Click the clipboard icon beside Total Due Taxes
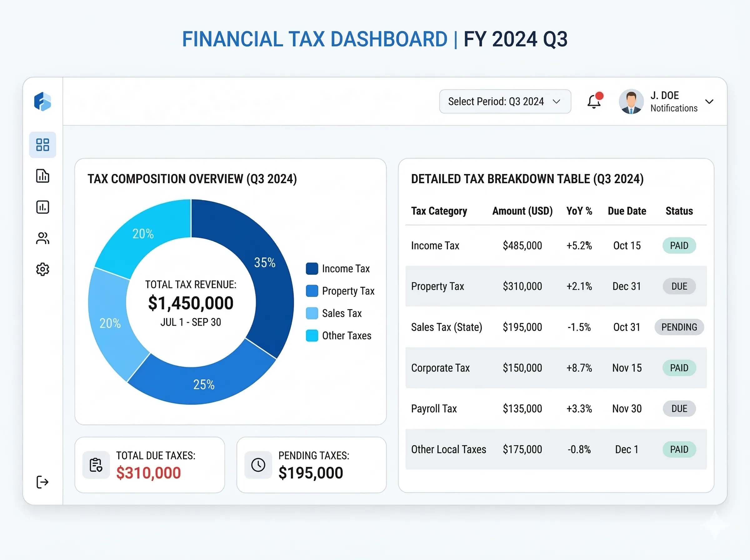 (96, 465)
